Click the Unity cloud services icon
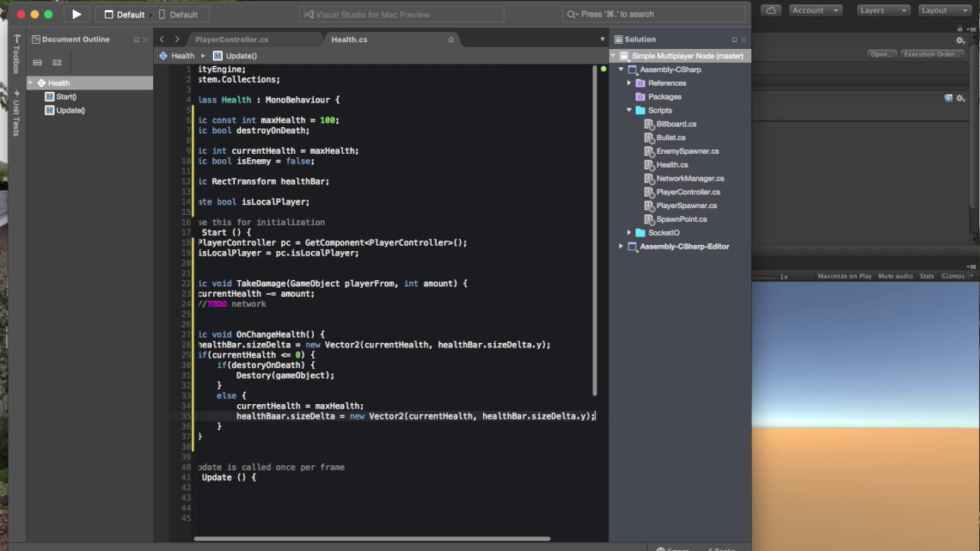 click(771, 10)
